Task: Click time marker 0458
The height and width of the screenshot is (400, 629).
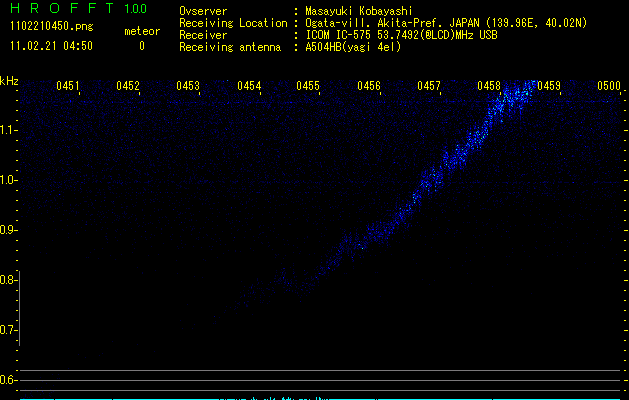Action: click(x=489, y=86)
